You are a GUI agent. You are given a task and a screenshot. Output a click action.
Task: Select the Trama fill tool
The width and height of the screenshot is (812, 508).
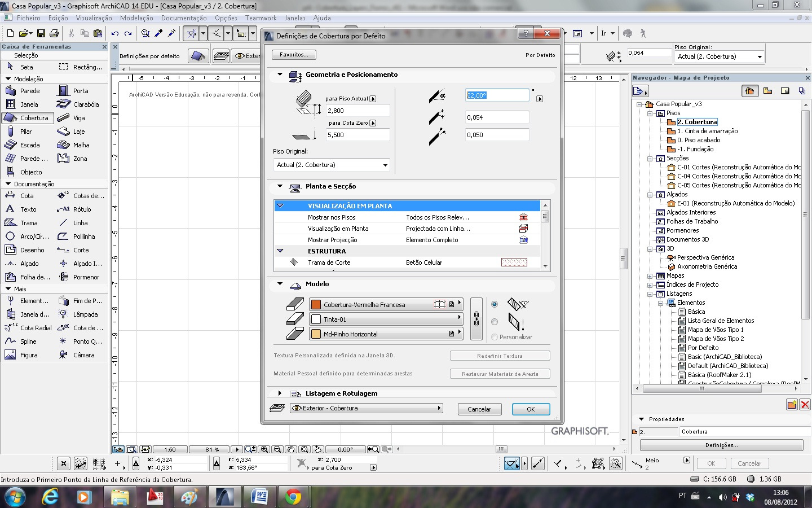click(28, 222)
